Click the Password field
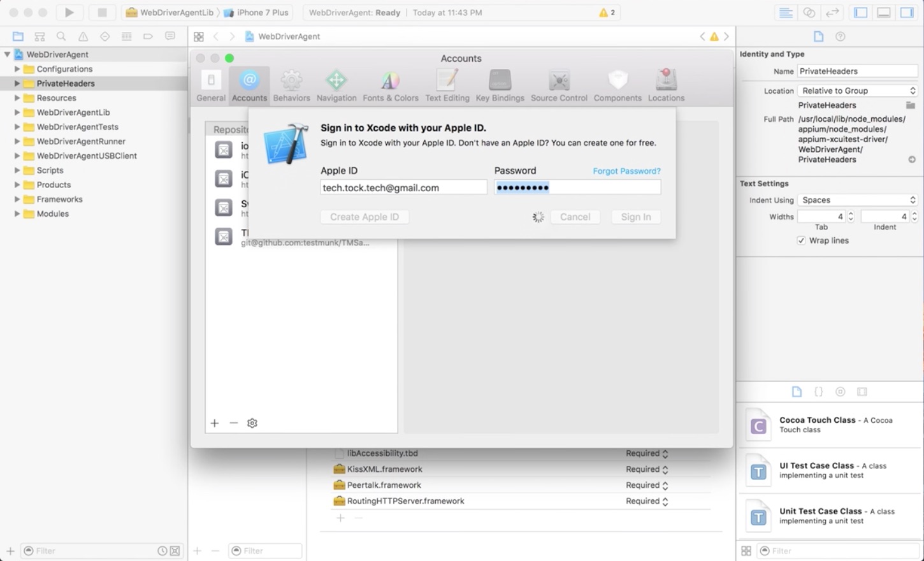Image resolution: width=924 pixels, height=561 pixels. (577, 187)
